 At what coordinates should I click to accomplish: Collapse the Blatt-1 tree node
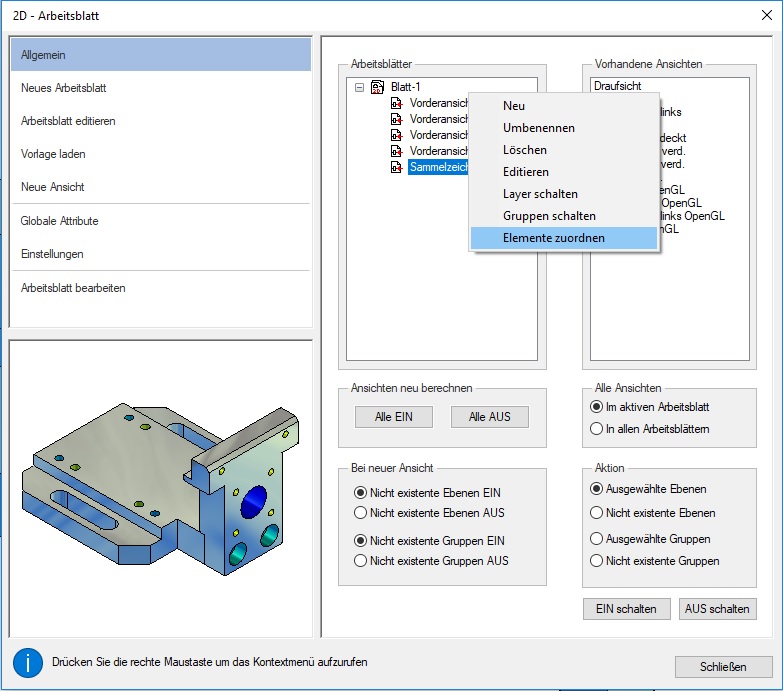pyautogui.click(x=359, y=87)
